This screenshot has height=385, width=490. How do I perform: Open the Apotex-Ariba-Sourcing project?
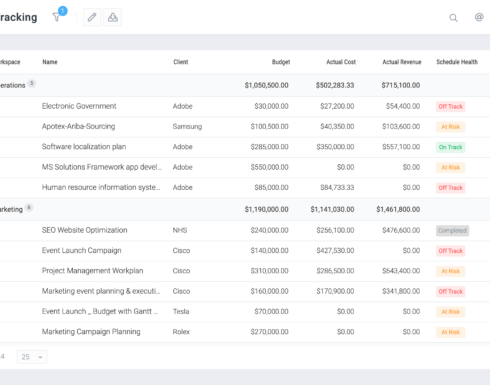(78, 126)
